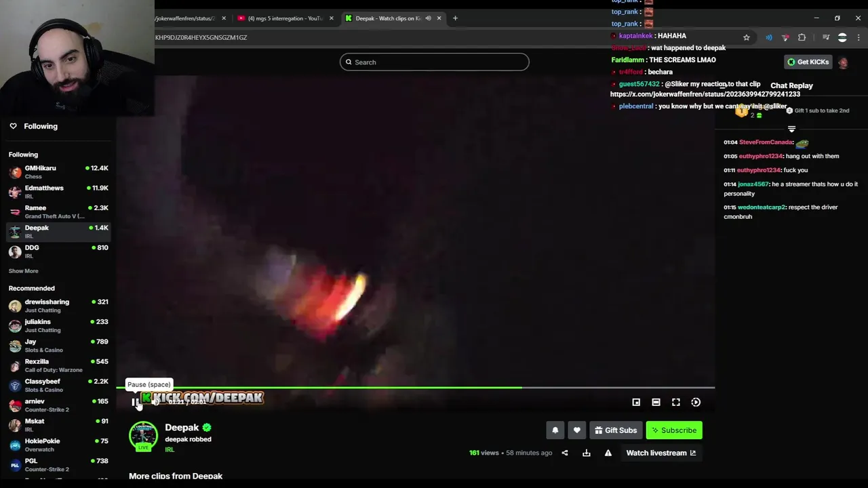Mute audio on the Deepak tab
The image size is (868, 488).
pos(428,18)
